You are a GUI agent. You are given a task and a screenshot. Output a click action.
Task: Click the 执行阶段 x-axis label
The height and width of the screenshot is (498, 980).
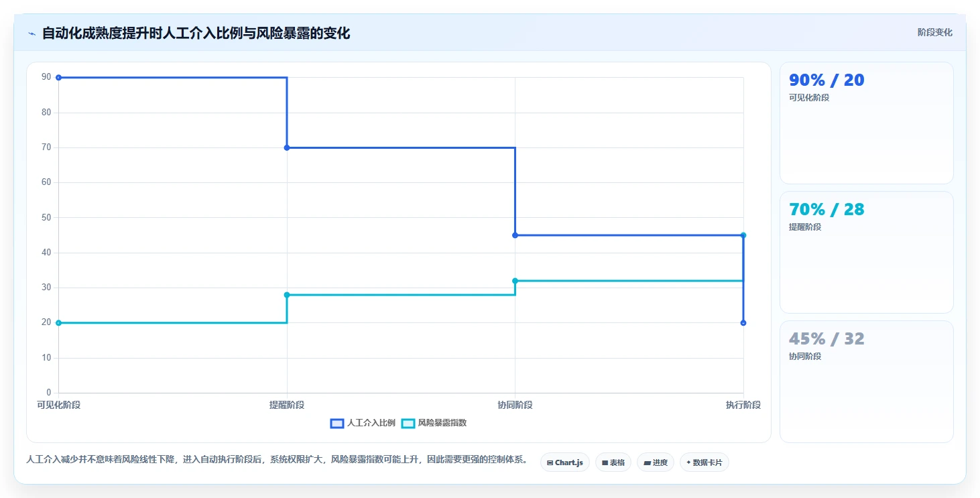[x=743, y=405]
